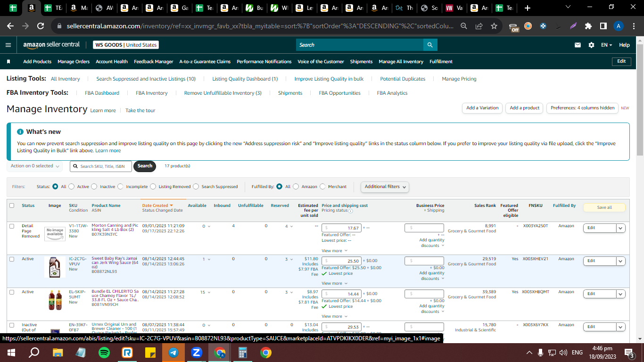Viewport: 644px width, 362px height.
Task: Open the FBA Dashboard link
Action: pyautogui.click(x=102, y=93)
